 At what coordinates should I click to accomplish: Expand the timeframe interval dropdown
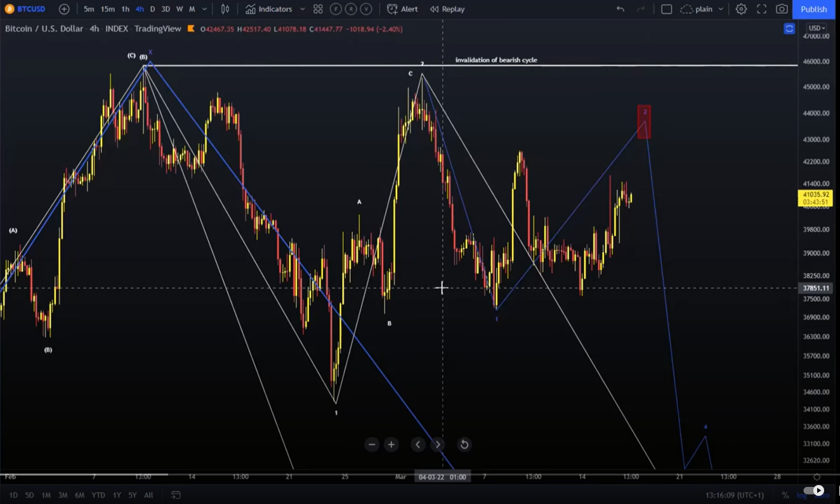tap(204, 9)
